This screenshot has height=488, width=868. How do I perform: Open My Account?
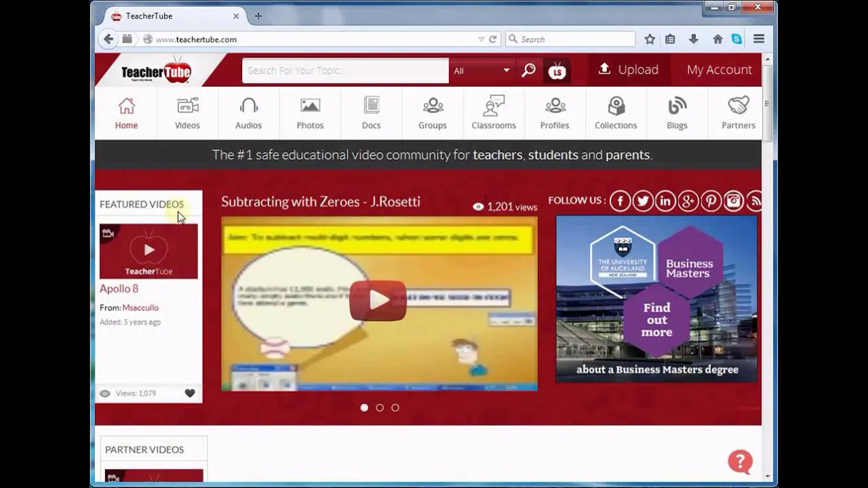point(719,70)
